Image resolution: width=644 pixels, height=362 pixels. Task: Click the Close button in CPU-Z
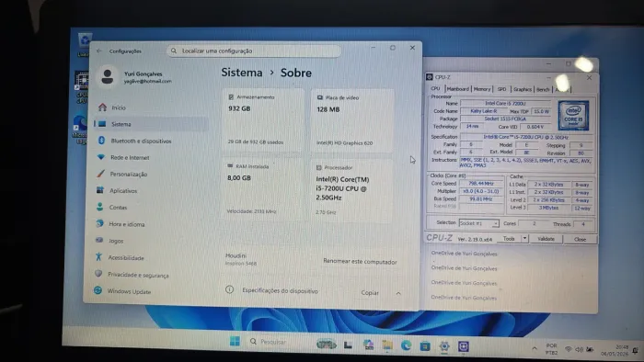click(x=580, y=239)
